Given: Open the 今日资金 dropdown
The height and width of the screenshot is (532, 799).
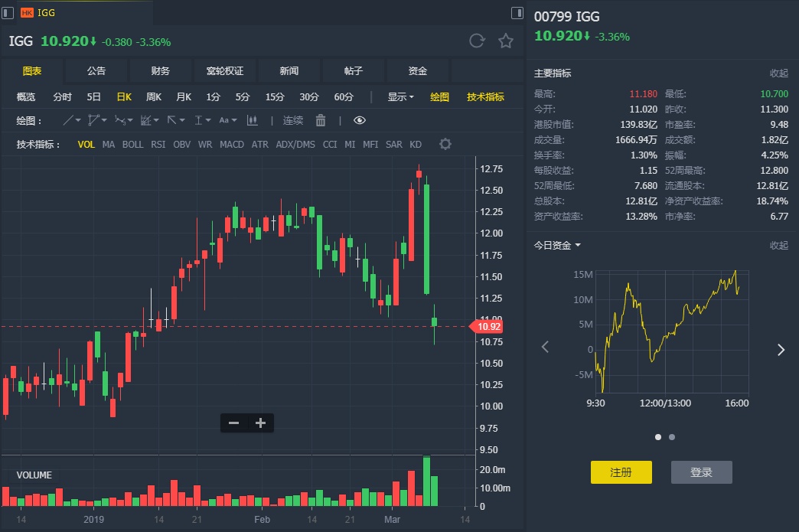Looking at the screenshot, I should click(x=557, y=245).
